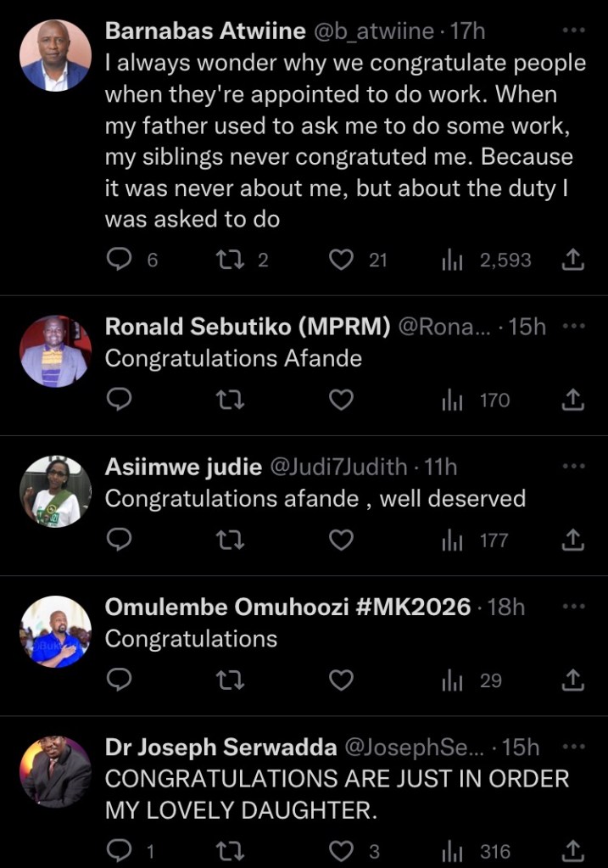The image size is (608, 868).
Task: Like Asiimwe judie's well deserved reply
Action: click(x=341, y=540)
